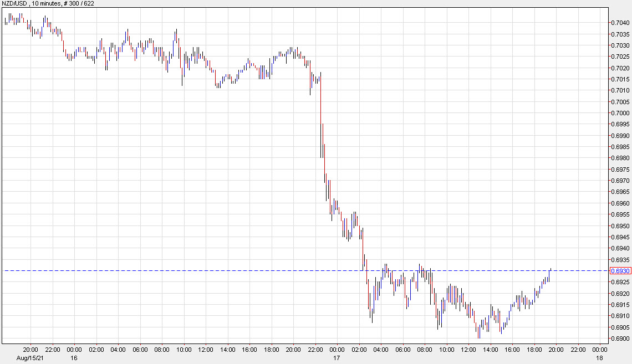Pick the 0.6975 price axis label
The height and width of the screenshot is (364, 632).
click(620, 170)
